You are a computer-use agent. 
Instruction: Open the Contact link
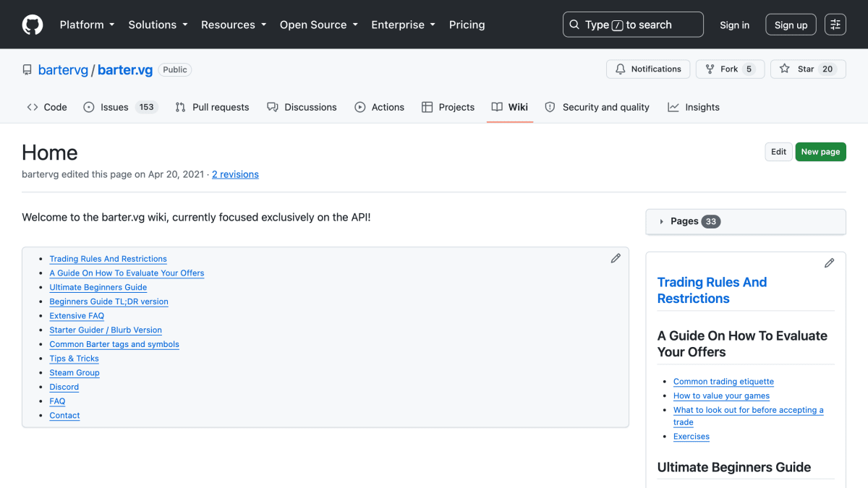pos(64,416)
